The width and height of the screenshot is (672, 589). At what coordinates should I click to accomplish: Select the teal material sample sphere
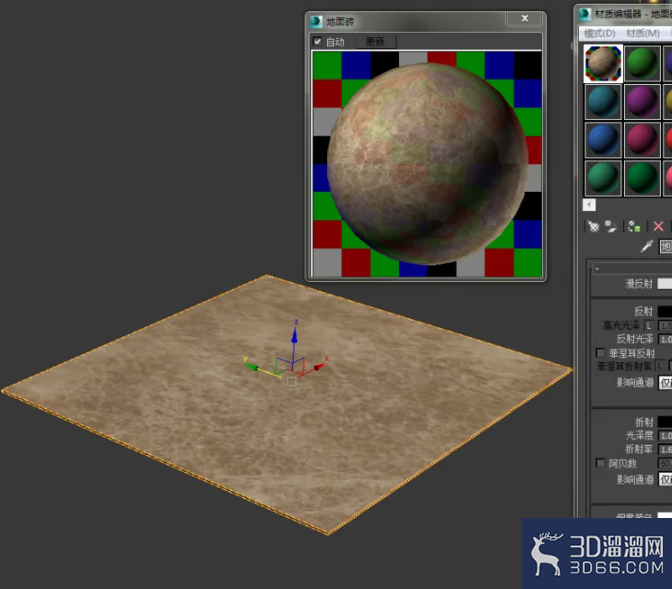(603, 102)
